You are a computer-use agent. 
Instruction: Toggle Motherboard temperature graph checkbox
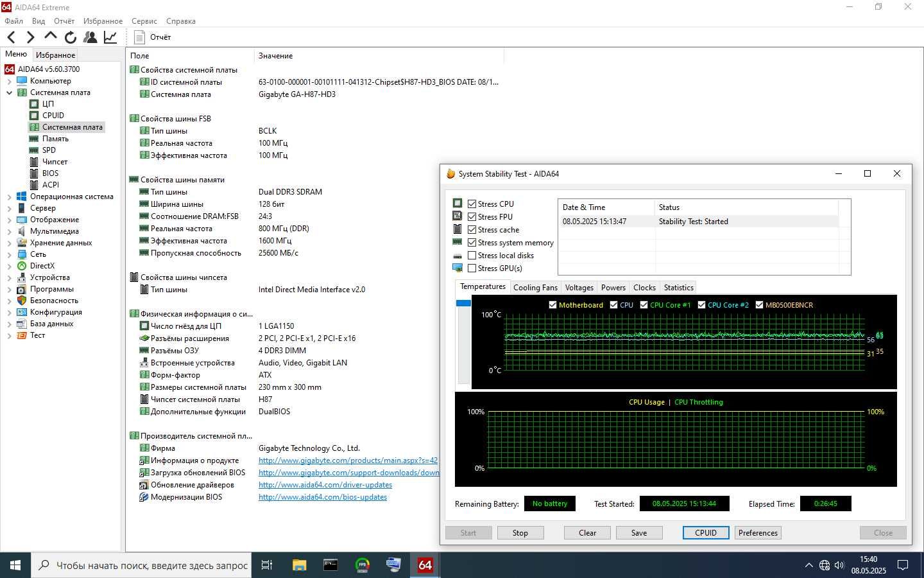(552, 305)
